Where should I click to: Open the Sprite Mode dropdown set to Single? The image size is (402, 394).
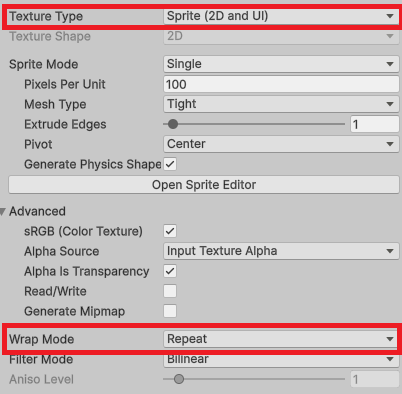[281, 64]
